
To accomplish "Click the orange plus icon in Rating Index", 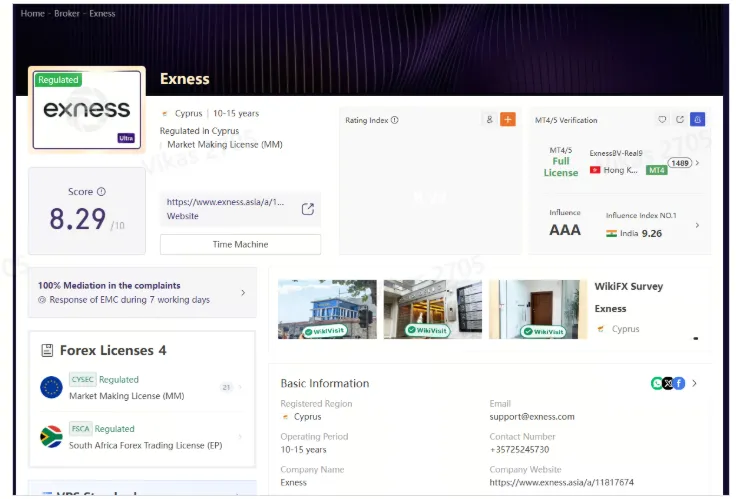I will point(507,119).
